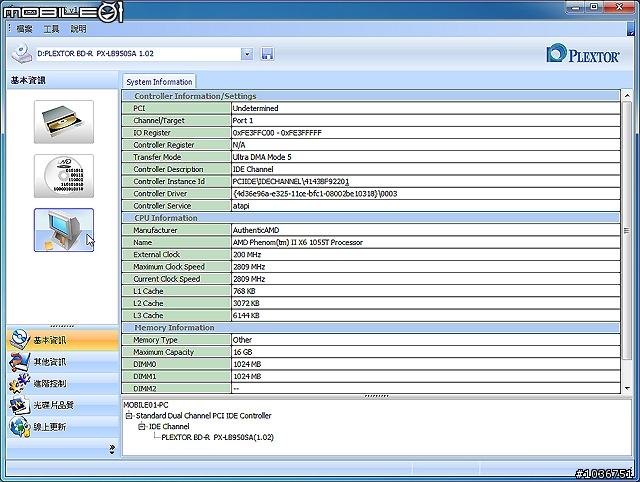Open the 光碟片品質 category
Image resolution: width=640 pixels, height=482 pixels.
point(62,405)
